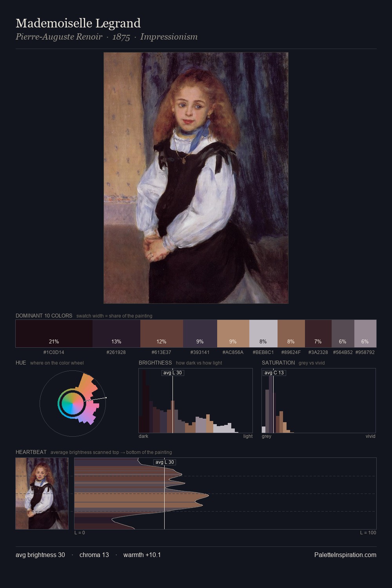Click the 'L = 0' axis label
Image resolution: width=392 pixels, height=588 pixels.
(80, 533)
